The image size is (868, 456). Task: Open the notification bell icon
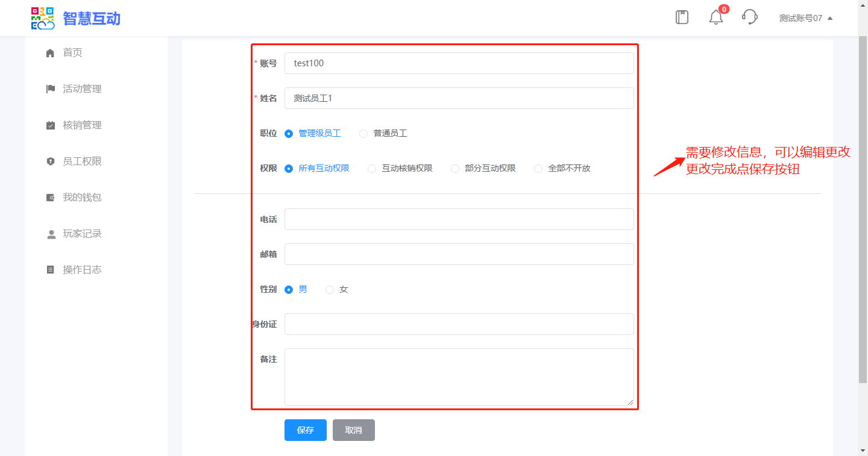[715, 17]
